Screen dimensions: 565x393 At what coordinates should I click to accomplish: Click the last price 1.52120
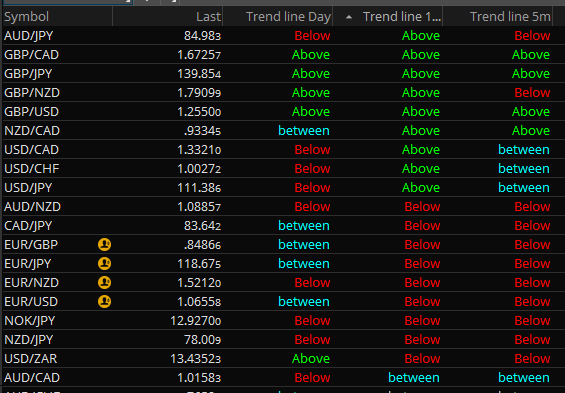click(199, 283)
